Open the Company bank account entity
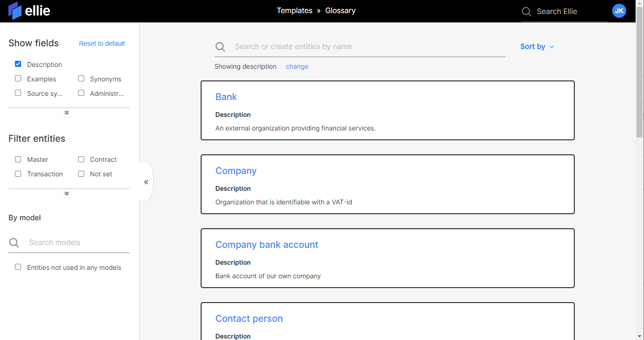The width and height of the screenshot is (644, 340). point(267,245)
